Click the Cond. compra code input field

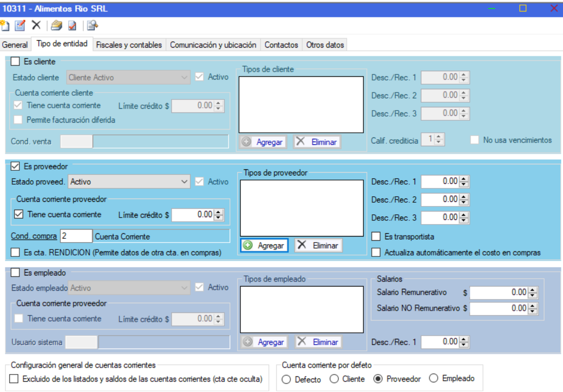[x=76, y=236]
